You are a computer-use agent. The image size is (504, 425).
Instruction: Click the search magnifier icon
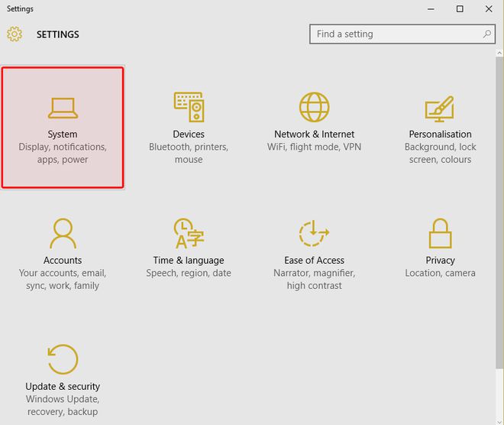[x=487, y=34]
